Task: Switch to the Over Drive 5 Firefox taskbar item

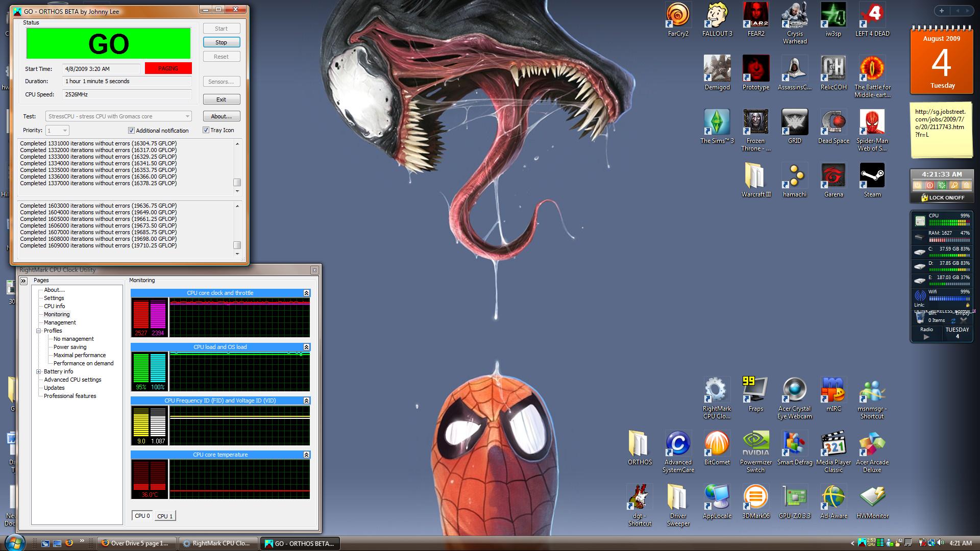Action: pos(137,543)
